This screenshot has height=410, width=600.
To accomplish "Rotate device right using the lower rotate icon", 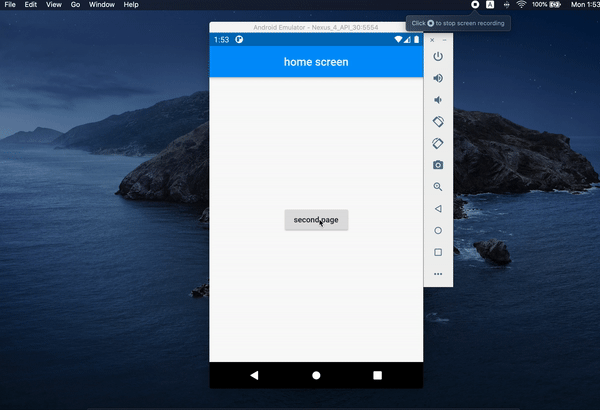I will tap(438, 144).
